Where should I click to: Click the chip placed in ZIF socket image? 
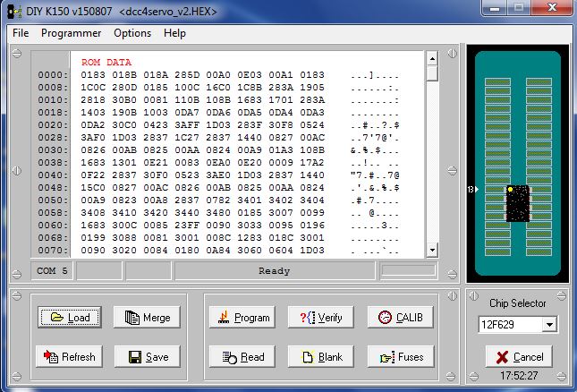(x=514, y=204)
